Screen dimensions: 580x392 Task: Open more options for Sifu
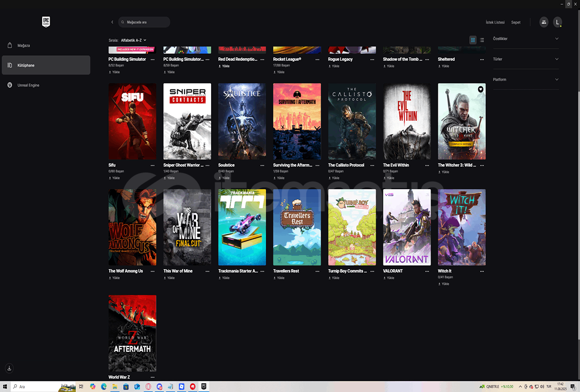tap(153, 166)
